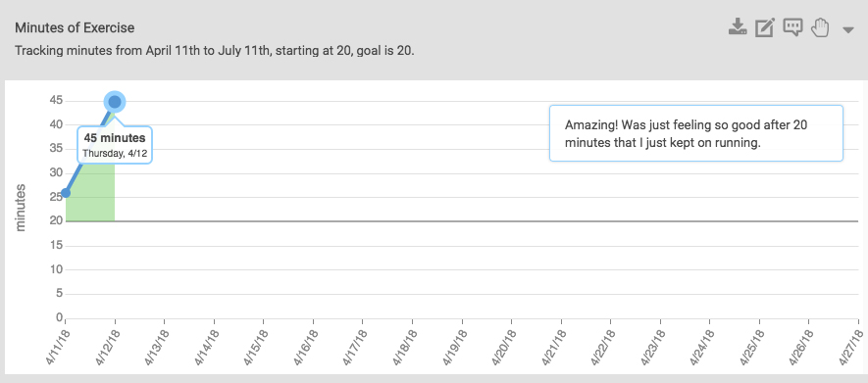Click the 4/16/18 x-axis date label
Viewport: 868px width, 383px height.
[306, 348]
